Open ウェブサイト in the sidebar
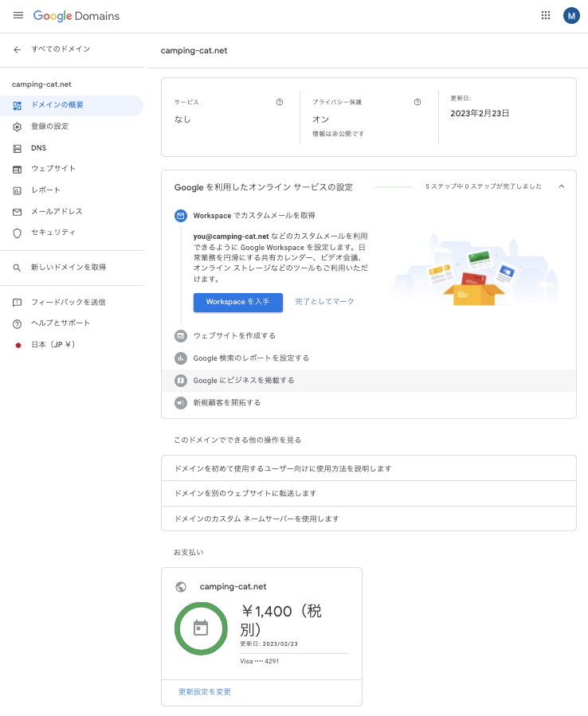This screenshot has width=588, height=716. [72, 169]
